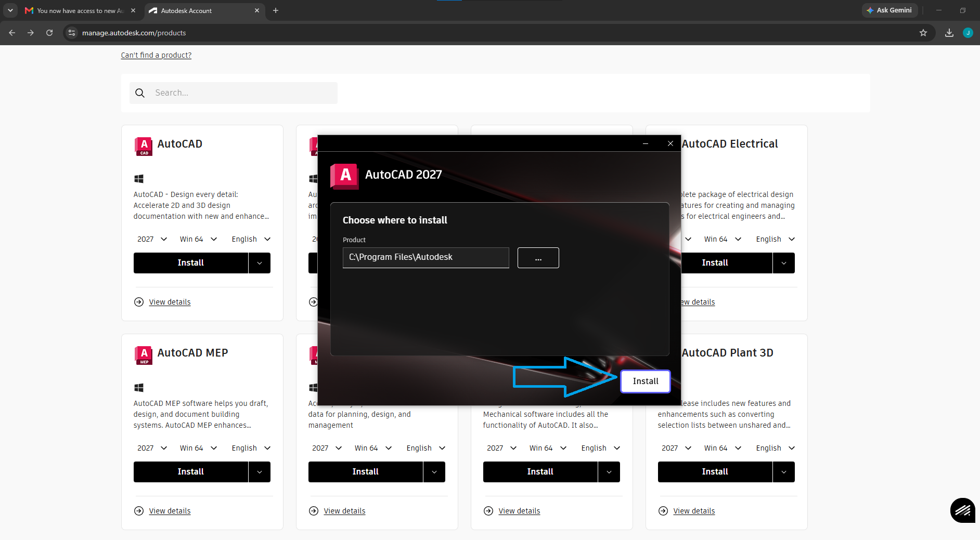Click Install on AutoCAD Plant 3D card
The width and height of the screenshot is (980, 540).
(x=715, y=472)
